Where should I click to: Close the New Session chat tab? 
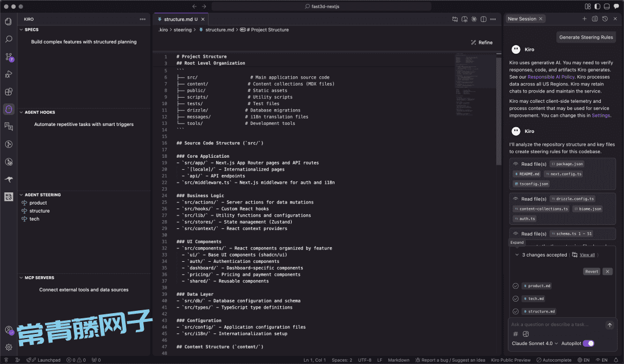[540, 18]
